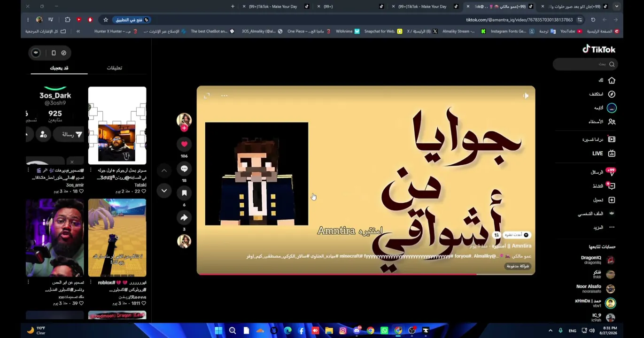
Task: Mute the video with the speaker icon
Action: pos(526,96)
